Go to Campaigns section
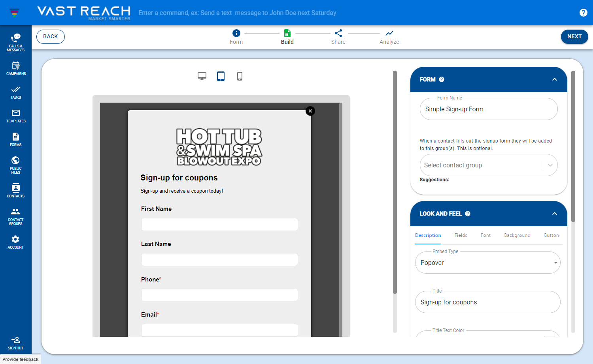 point(16,68)
